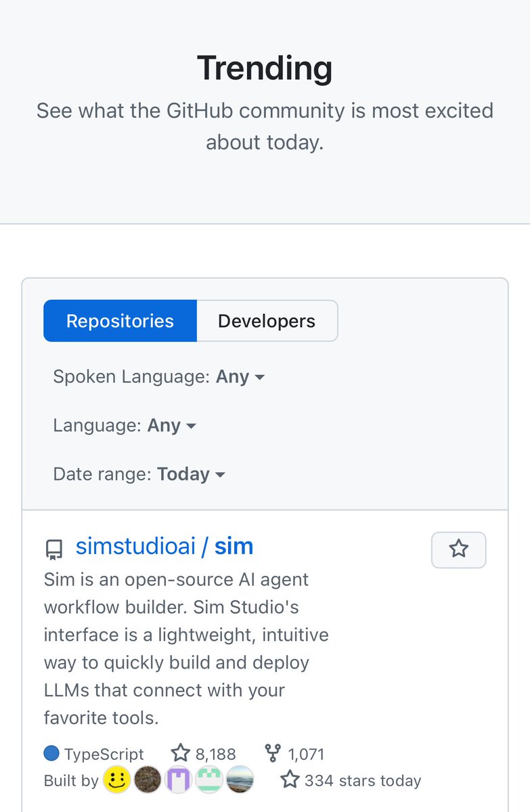
Task: Click the star icon beside 334 stars today
Action: (x=290, y=780)
